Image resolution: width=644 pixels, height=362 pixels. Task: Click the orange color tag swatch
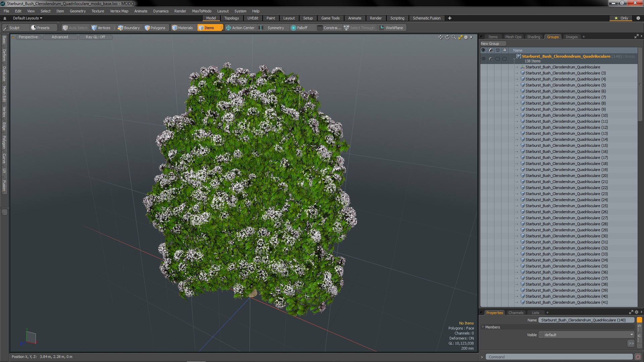coord(639,320)
